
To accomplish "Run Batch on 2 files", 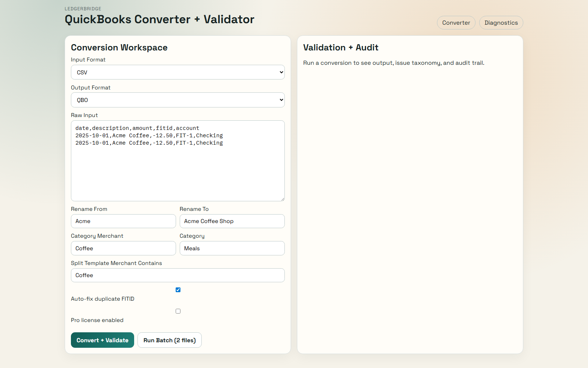I will pyautogui.click(x=169, y=340).
